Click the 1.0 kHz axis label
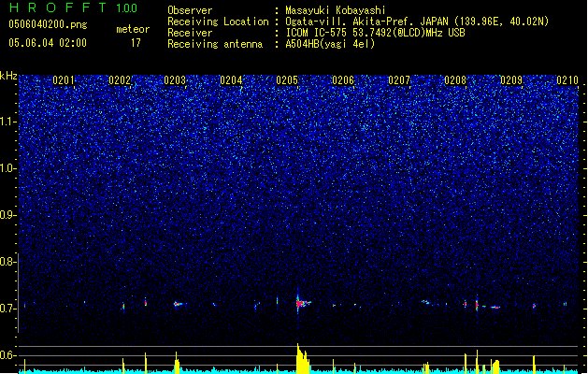This screenshot has height=374, width=588. pyautogui.click(x=7, y=168)
